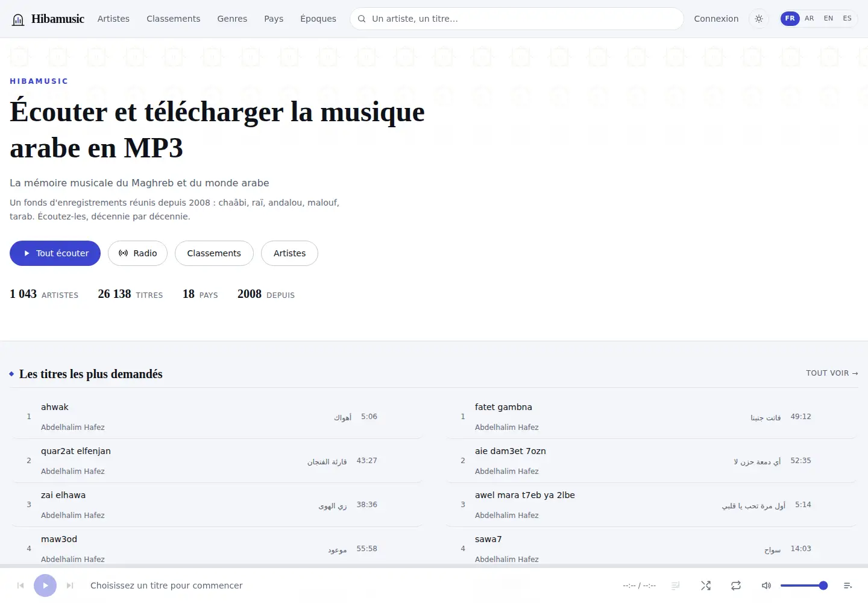
Task: Click the 18 PAYS statistic
Action: click(200, 294)
